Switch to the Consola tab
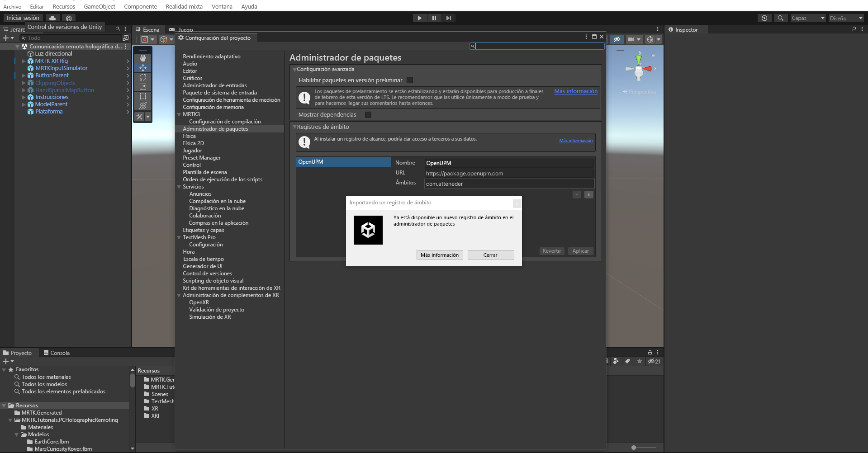 (x=57, y=353)
